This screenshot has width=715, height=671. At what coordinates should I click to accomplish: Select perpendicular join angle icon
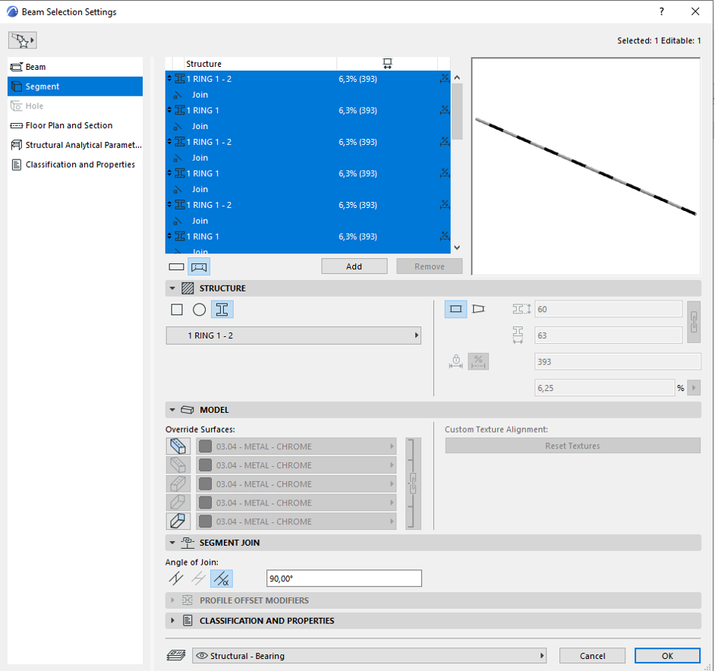point(176,579)
